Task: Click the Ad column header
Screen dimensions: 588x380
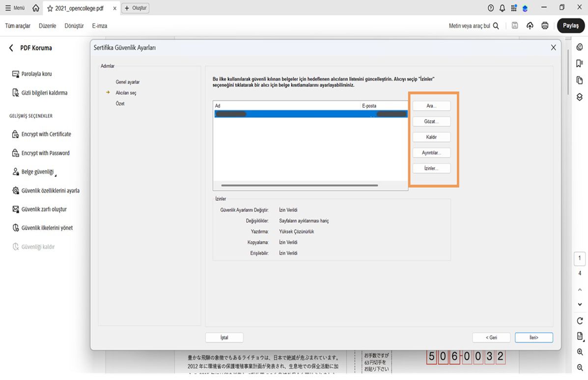Action: tap(287, 106)
